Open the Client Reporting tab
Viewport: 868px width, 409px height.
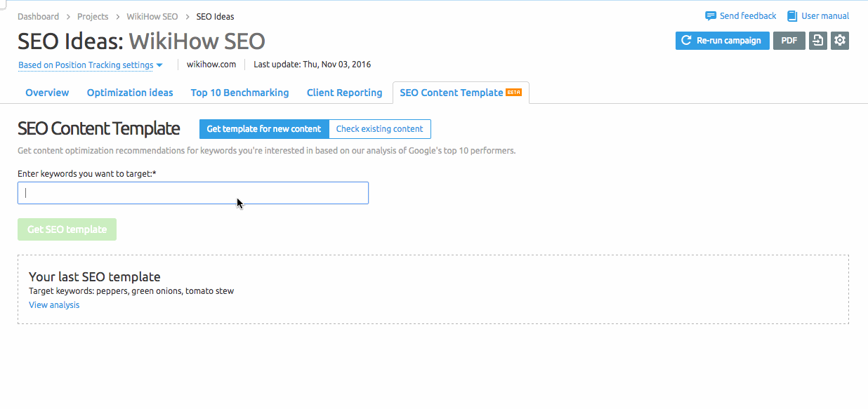point(345,93)
